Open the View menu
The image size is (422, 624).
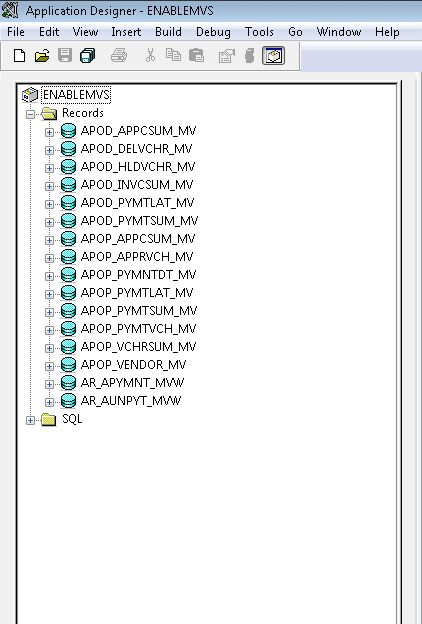85,32
